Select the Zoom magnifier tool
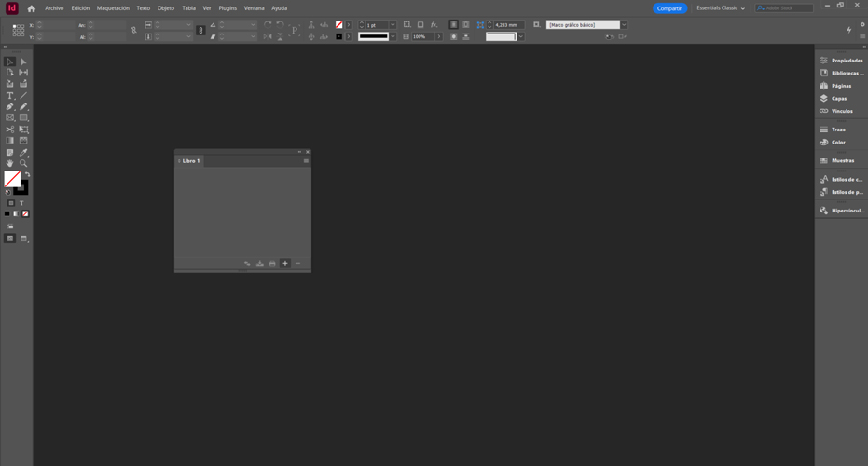Image resolution: width=868 pixels, height=466 pixels. (23, 163)
